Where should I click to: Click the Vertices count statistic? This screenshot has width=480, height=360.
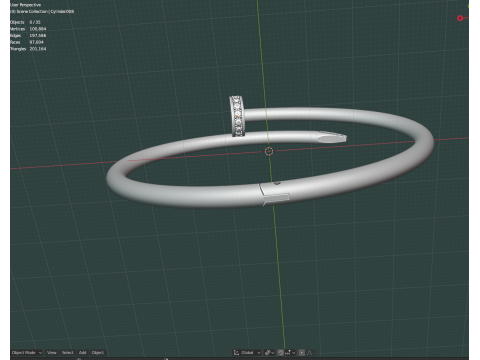28,29
